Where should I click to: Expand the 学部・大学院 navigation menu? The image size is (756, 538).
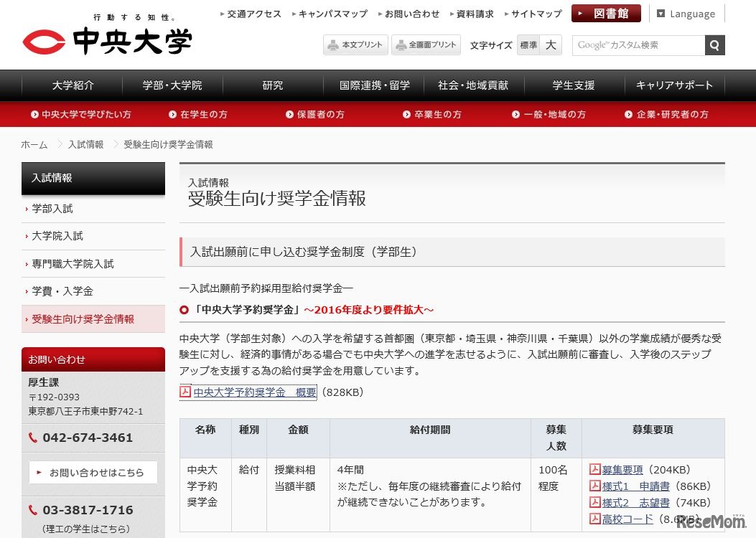171,85
